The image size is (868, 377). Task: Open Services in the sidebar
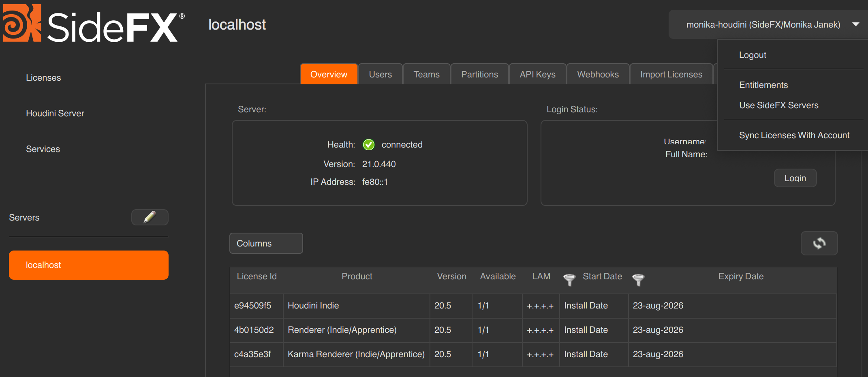point(43,149)
